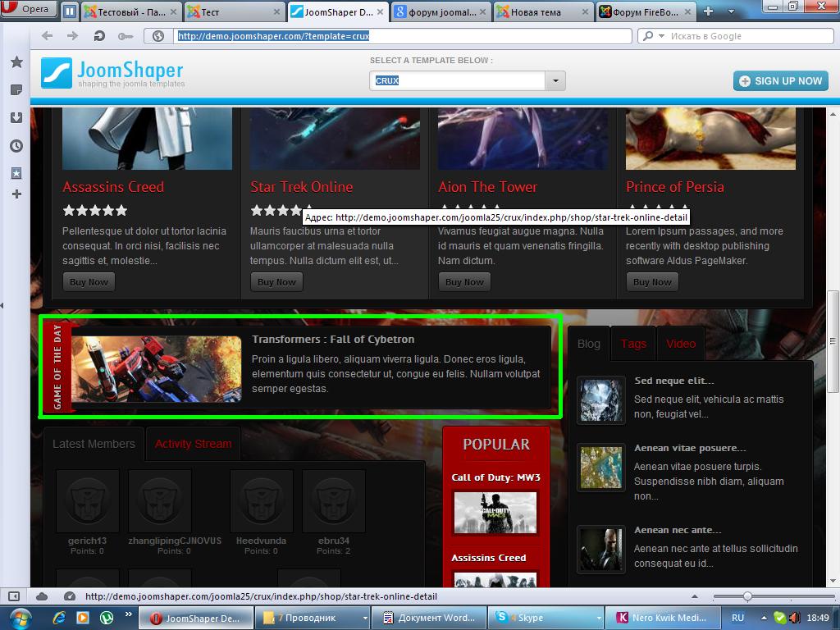Screen dimensions: 840x630
Task: Open the History clock panel in sidebar
Action: tap(16, 146)
